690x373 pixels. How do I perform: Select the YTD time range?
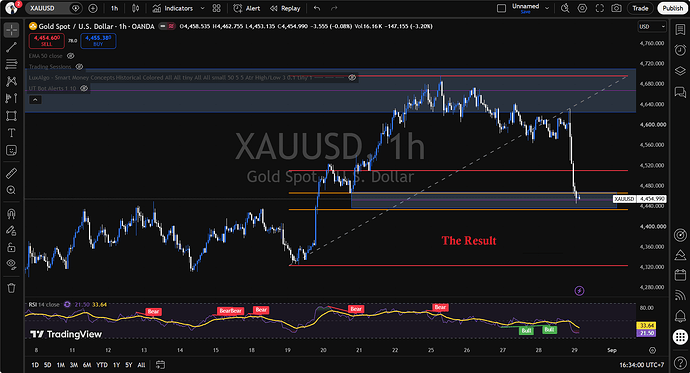102,365
